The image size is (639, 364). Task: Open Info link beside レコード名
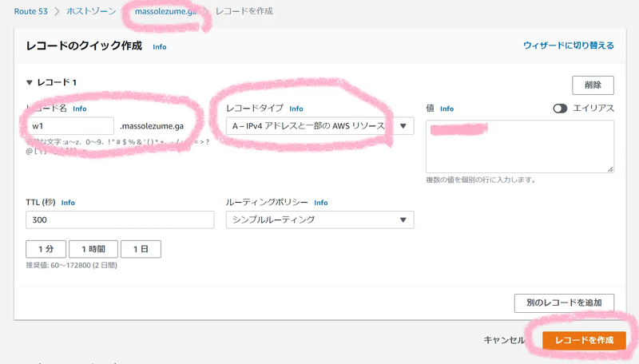tap(79, 109)
